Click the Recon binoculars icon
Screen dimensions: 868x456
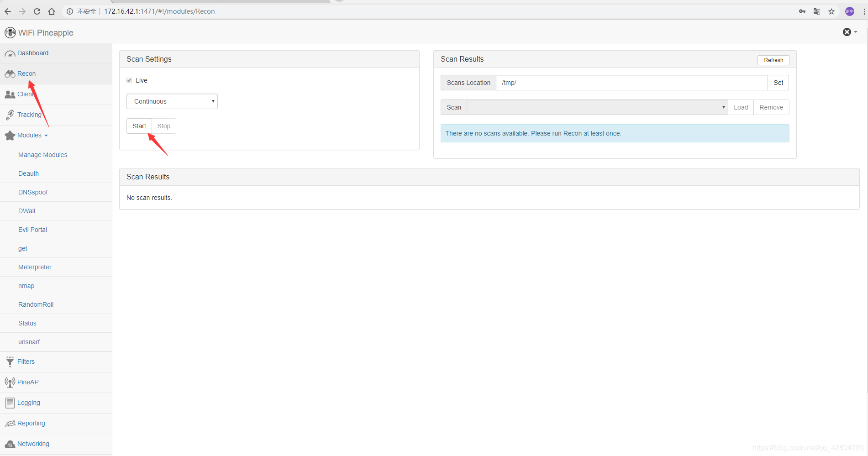(x=10, y=74)
